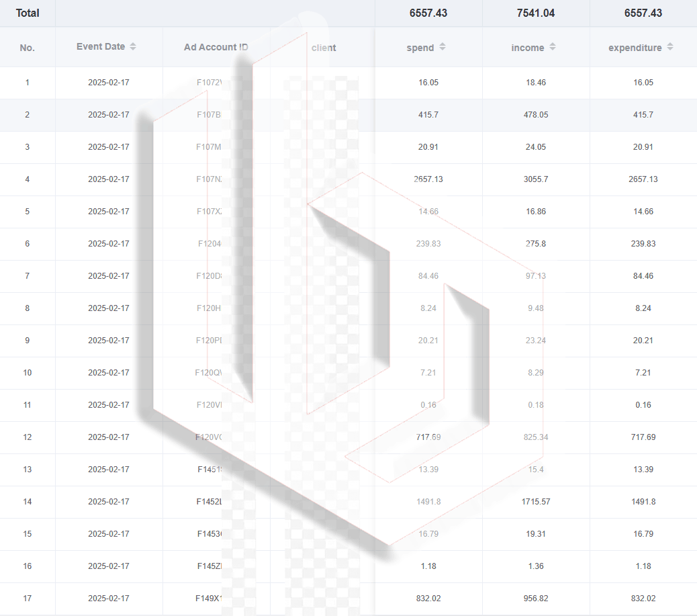Click expenditure value 717.69
Image resolution: width=697 pixels, height=616 pixels.
(643, 437)
